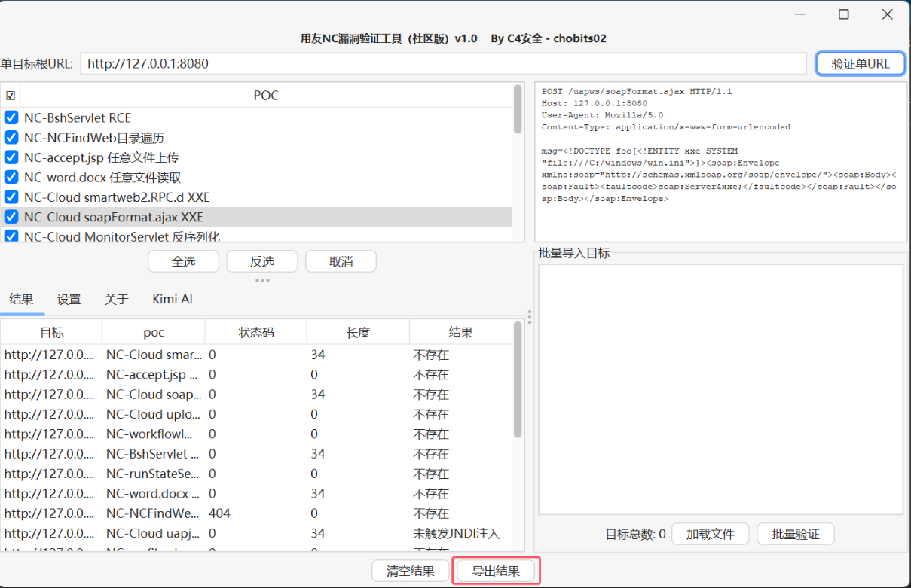
Task: Click in the HTTP request preview box
Action: [720, 161]
